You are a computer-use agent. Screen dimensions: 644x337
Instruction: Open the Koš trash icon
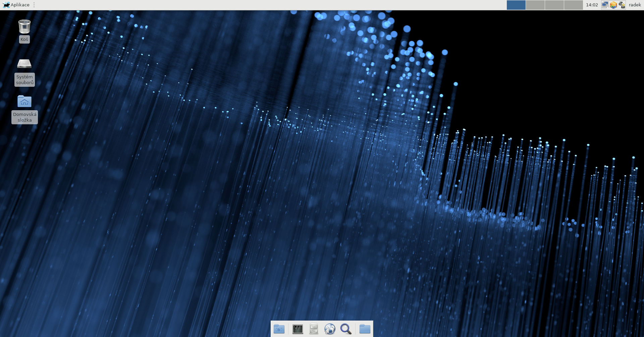click(24, 27)
